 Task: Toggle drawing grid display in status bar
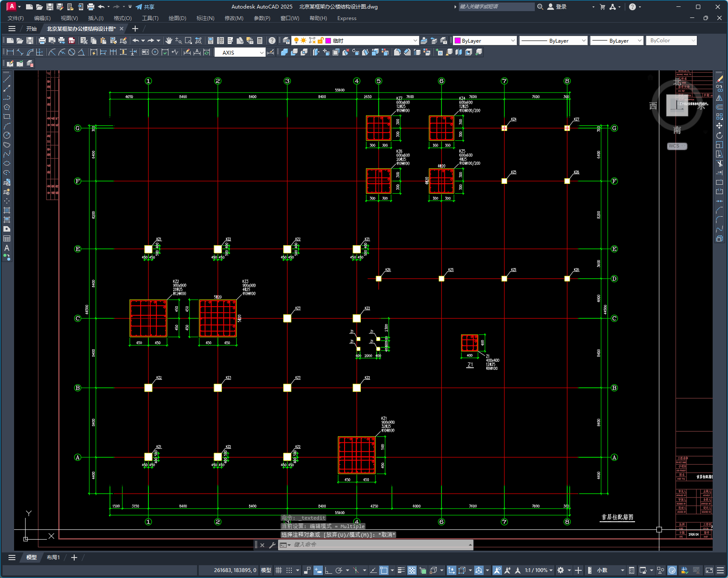(279, 570)
